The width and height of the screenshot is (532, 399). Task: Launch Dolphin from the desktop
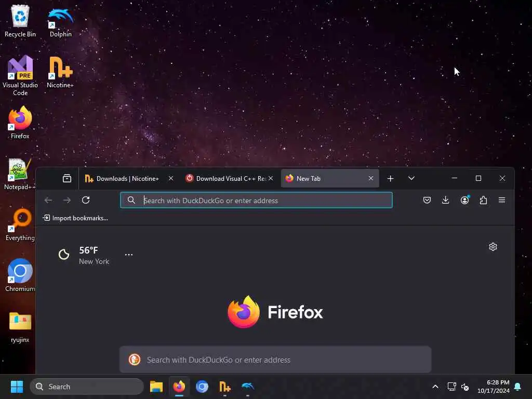60,21
